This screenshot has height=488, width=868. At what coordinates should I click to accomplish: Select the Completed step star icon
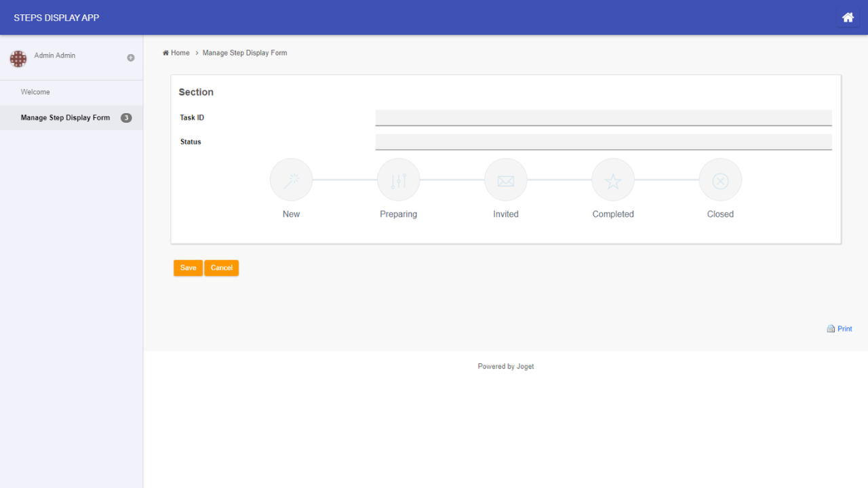612,180
